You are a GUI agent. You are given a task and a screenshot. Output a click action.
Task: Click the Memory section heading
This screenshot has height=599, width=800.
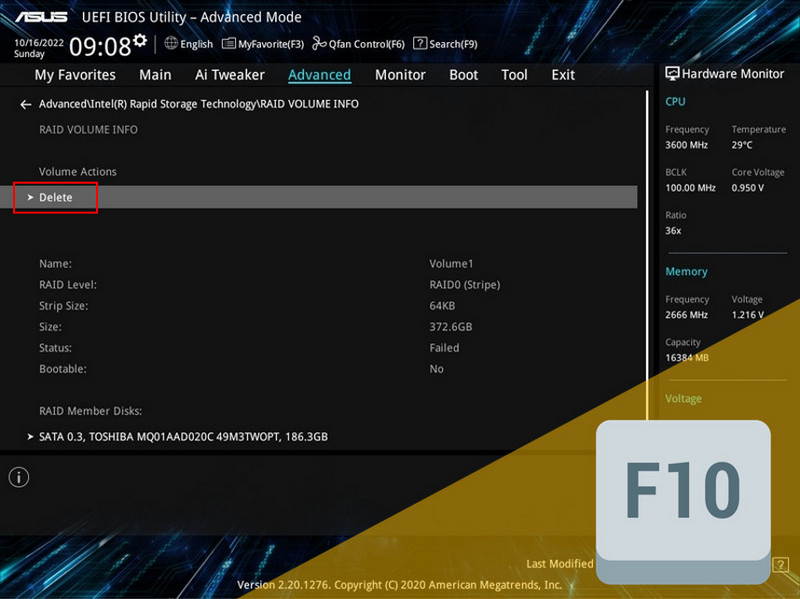point(686,271)
